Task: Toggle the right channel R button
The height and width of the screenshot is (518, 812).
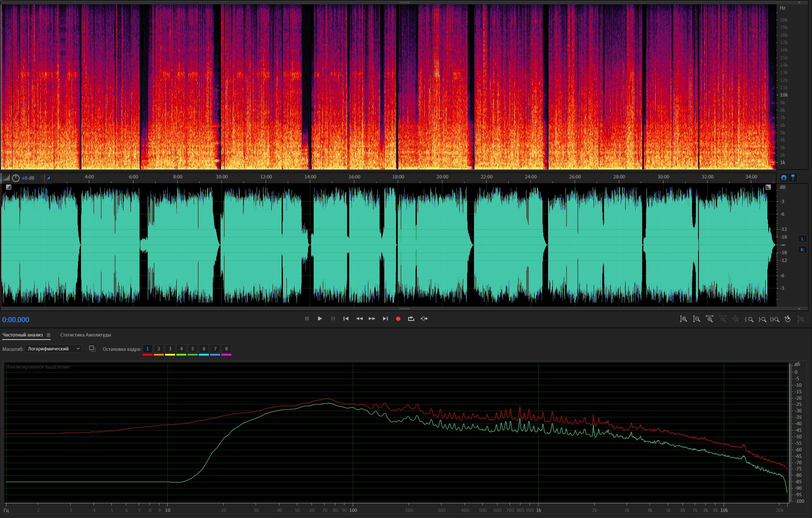Action: [802, 249]
